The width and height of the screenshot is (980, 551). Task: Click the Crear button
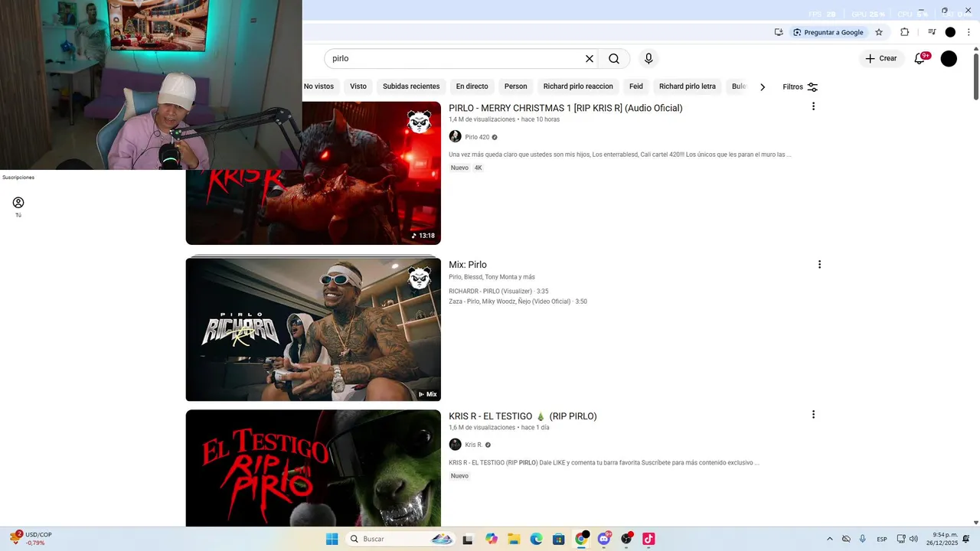[x=881, y=59]
